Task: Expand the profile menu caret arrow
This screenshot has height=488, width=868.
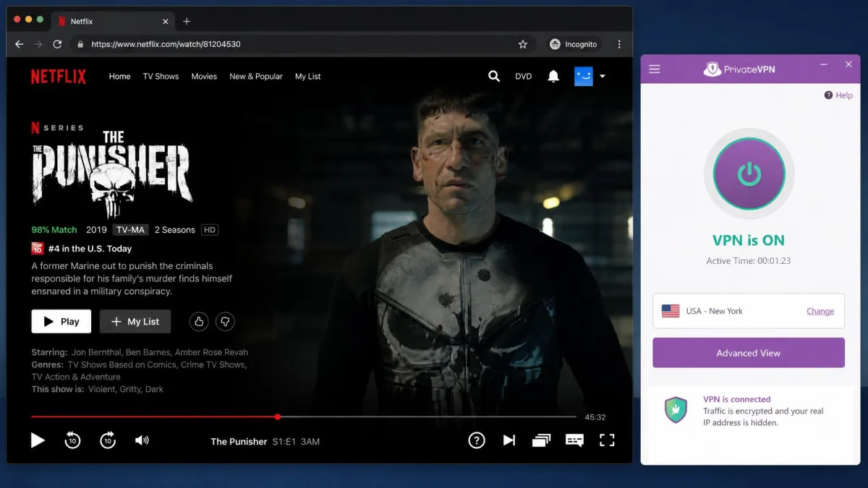Action: [603, 76]
